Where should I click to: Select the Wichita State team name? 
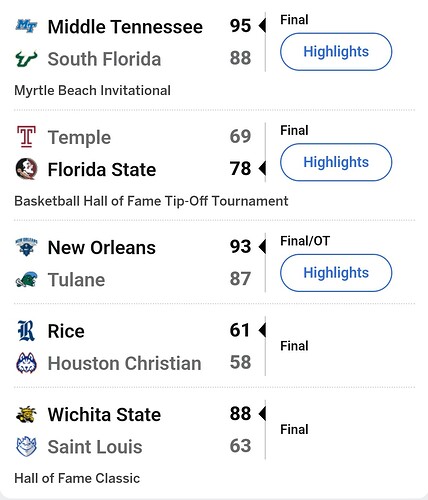tap(104, 415)
